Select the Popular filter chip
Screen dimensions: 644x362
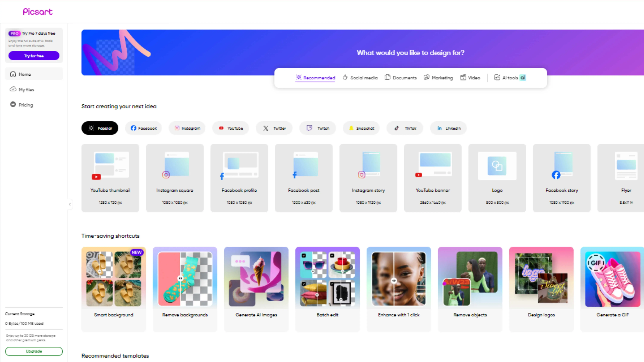pos(100,128)
